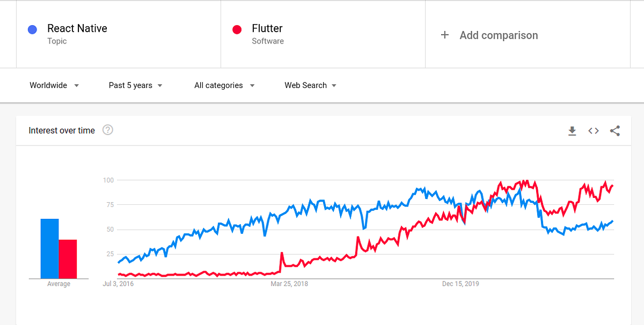
Task: Click the Dec 15, 2019 axis label
Action: tap(460, 284)
